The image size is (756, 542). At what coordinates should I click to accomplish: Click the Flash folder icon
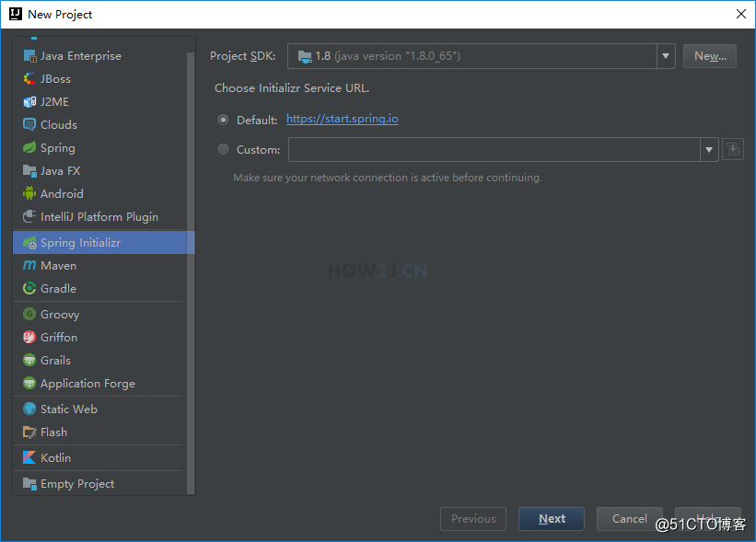click(x=29, y=432)
